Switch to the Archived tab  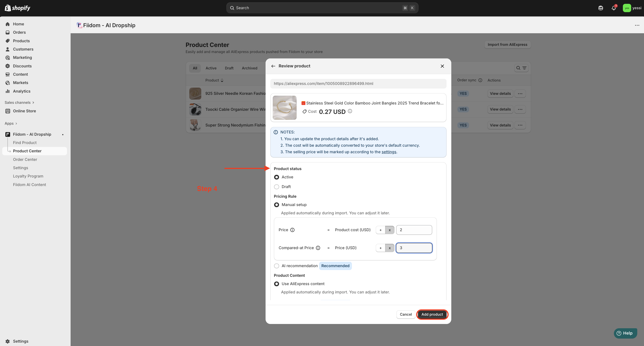pos(249,68)
